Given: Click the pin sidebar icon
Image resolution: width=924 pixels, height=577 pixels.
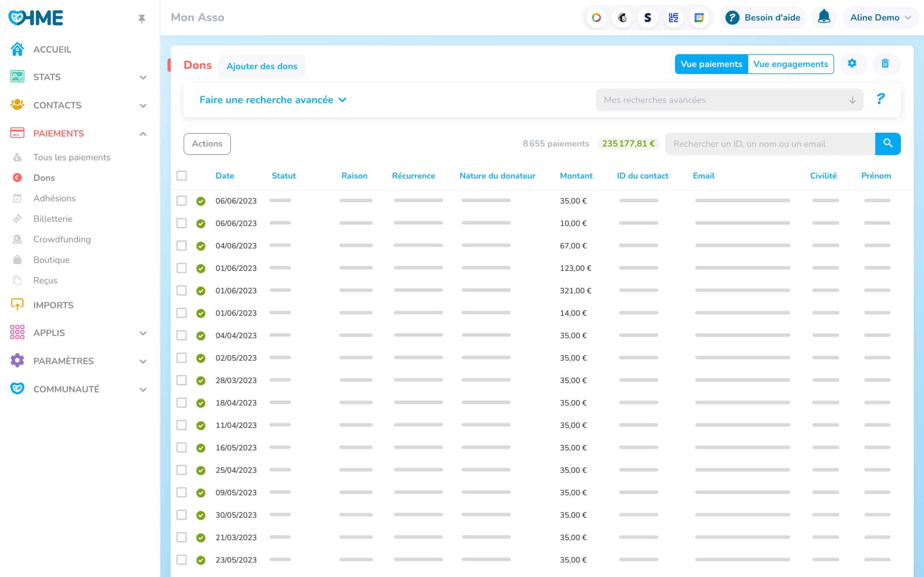Looking at the screenshot, I should [141, 18].
